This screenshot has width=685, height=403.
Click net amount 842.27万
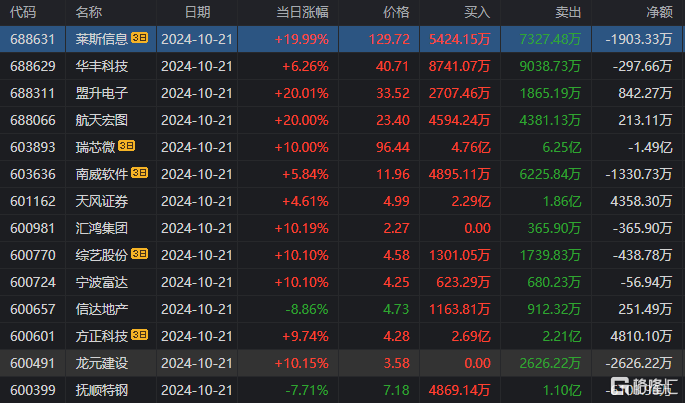(645, 94)
